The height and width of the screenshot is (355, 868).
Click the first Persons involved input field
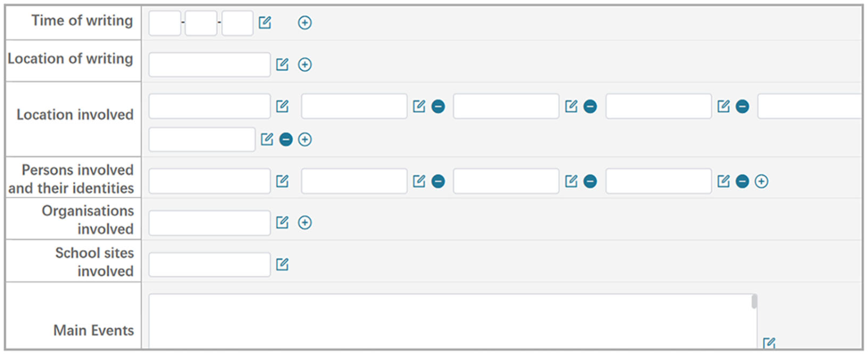click(x=209, y=181)
